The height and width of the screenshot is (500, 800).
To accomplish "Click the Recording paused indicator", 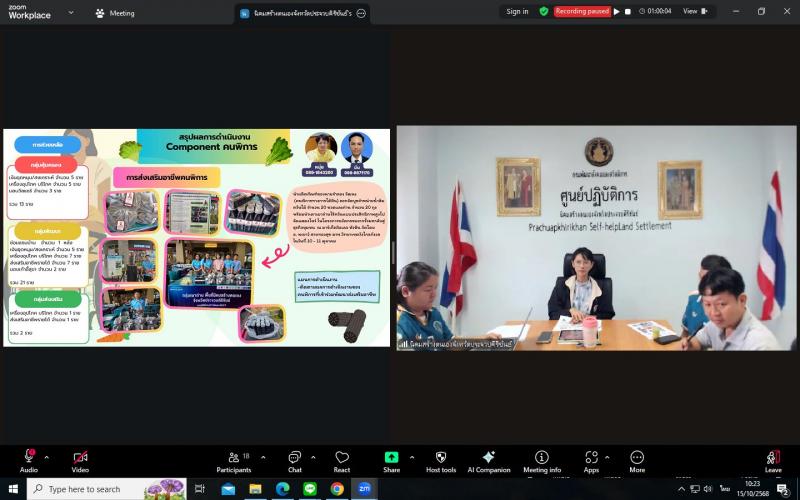I will tap(582, 11).
